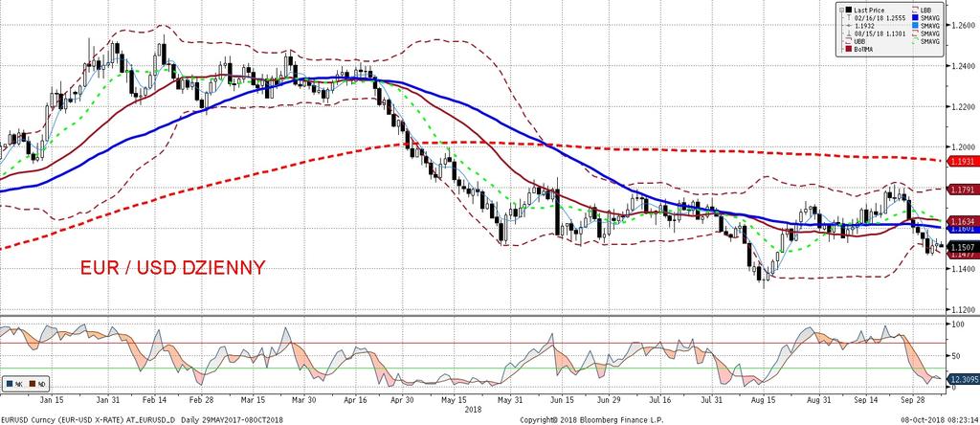Click the Jul 16 date label
This screenshot has height=425, width=980.
661,399
